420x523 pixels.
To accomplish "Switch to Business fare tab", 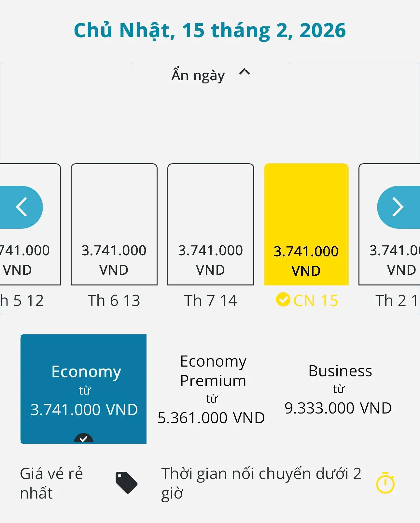I will 339,389.
